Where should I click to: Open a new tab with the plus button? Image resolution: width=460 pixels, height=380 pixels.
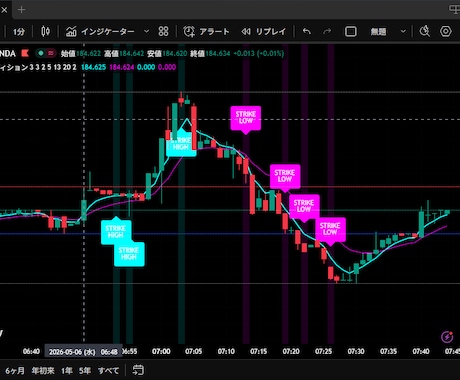pos(21,10)
